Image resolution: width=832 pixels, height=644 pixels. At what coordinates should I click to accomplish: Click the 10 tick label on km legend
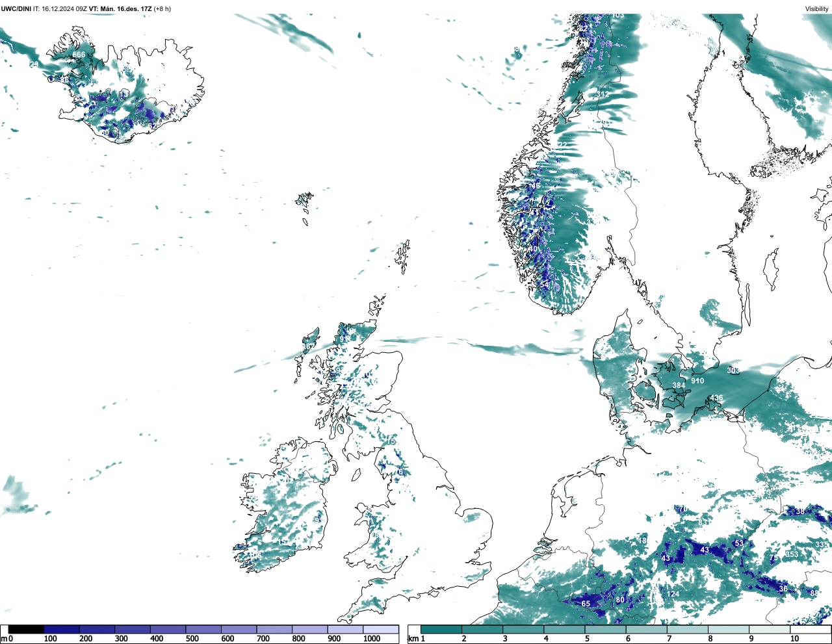794,639
